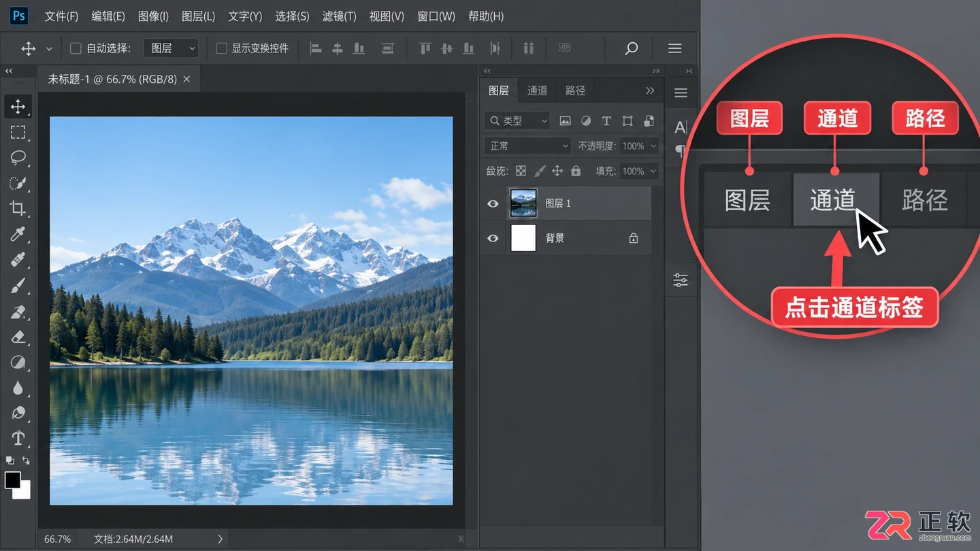This screenshot has height=551, width=980.
Task: Select the Horizontal Type tool
Action: coord(18,438)
